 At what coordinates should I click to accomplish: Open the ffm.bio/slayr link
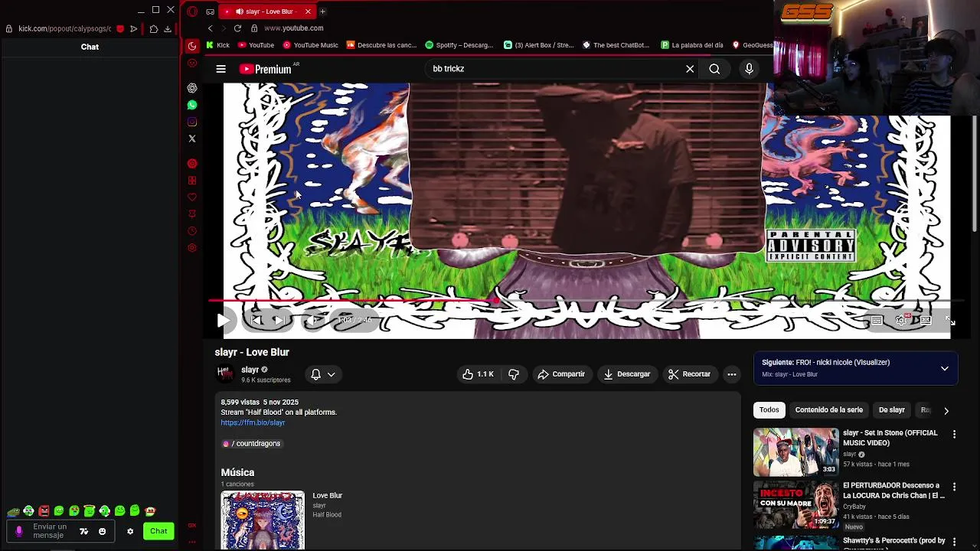click(x=253, y=422)
